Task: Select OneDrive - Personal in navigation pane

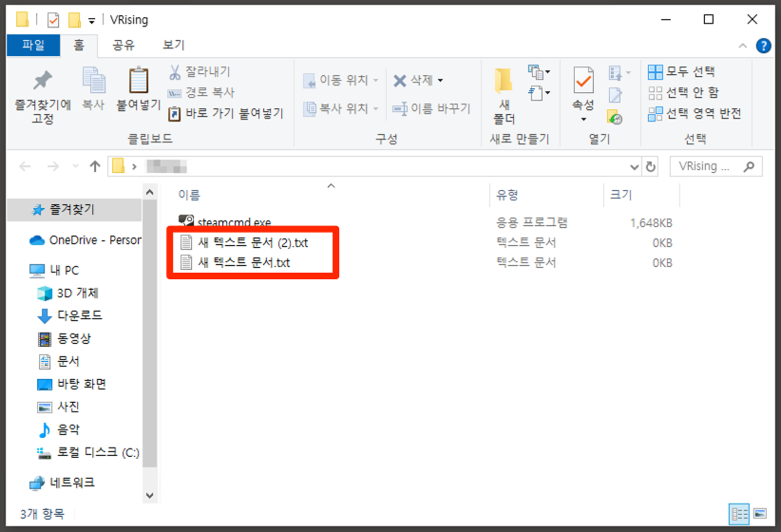Action: 86,240
